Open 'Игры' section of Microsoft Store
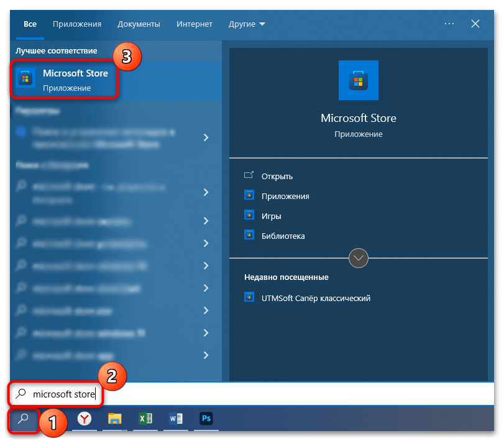This screenshot has width=504, height=441. [x=271, y=216]
